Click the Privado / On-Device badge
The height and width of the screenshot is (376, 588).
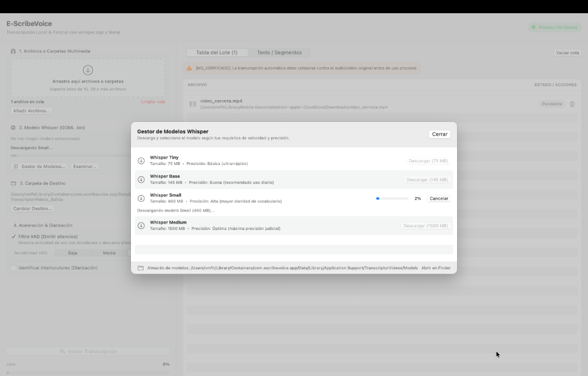tap(555, 28)
